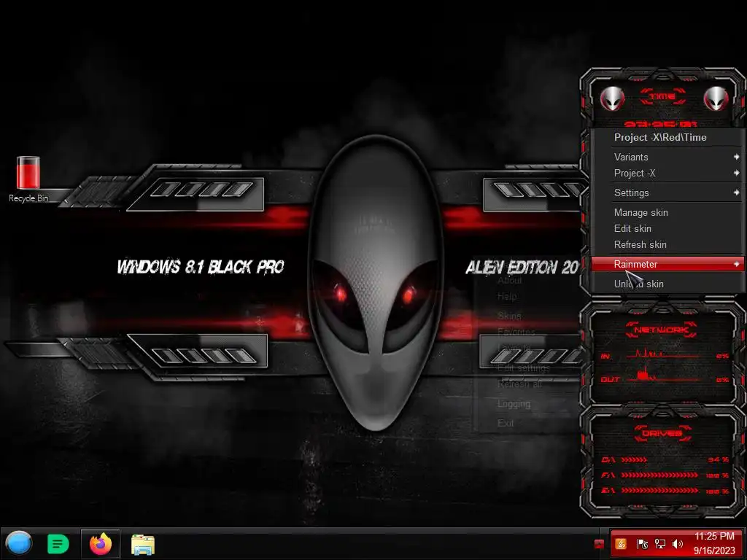Click the 9/16/2023 date in tray

(x=713, y=551)
